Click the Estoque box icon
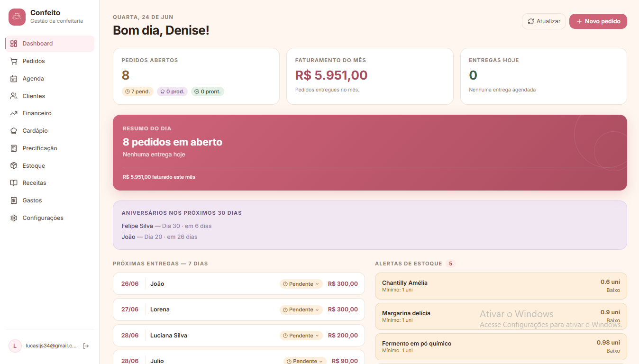Screen dimensions: 639x364 pyautogui.click(x=14, y=166)
